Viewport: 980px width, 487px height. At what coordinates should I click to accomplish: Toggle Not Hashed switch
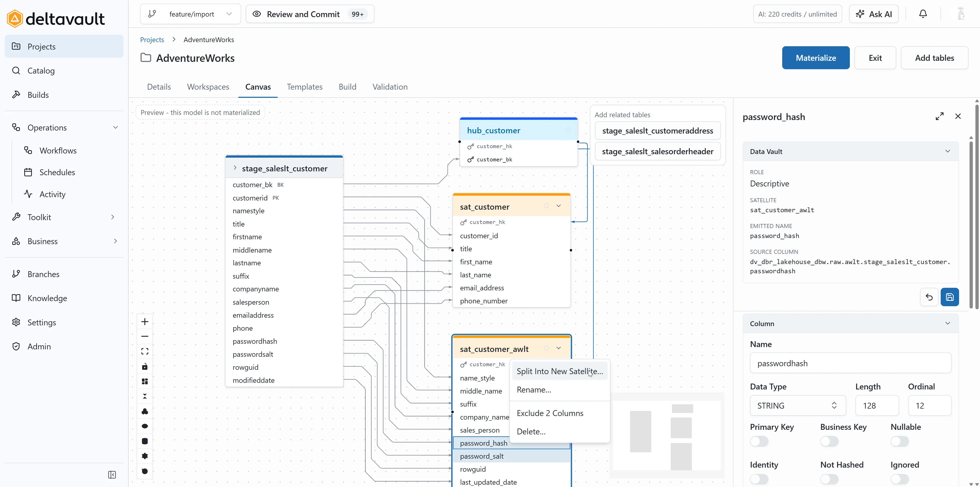(829, 479)
